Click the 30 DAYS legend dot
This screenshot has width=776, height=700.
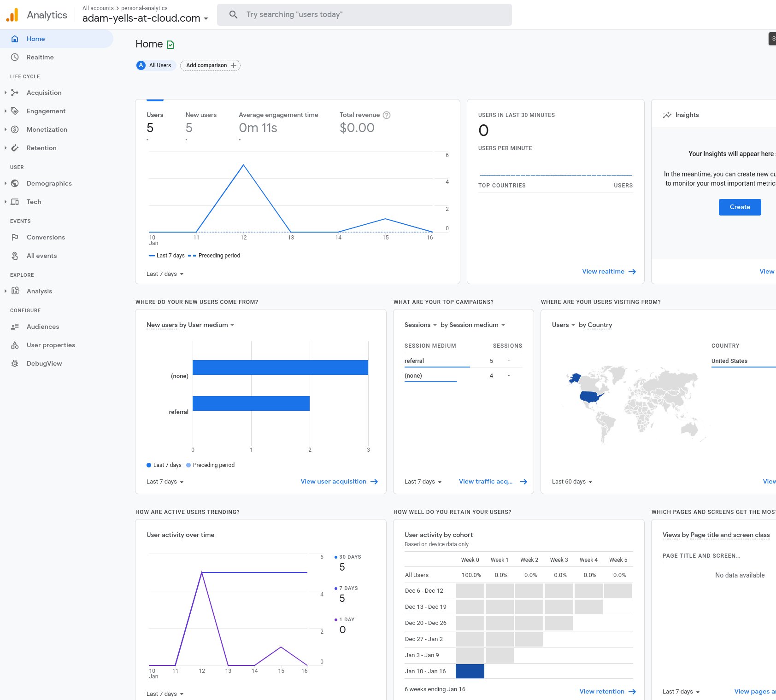[x=336, y=557]
